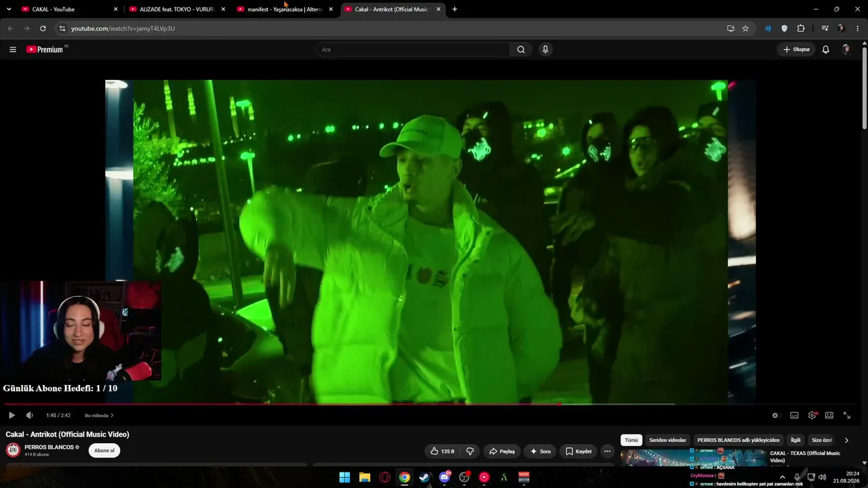
Task: Show hidden system tray icons
Action: (782, 477)
